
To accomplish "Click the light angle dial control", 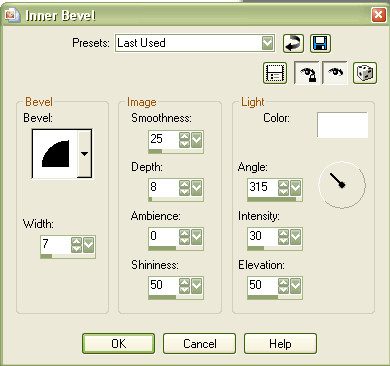I will click(342, 185).
